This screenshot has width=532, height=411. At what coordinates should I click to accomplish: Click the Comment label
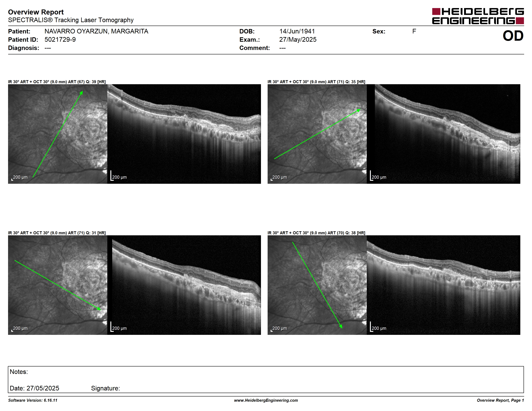click(255, 48)
